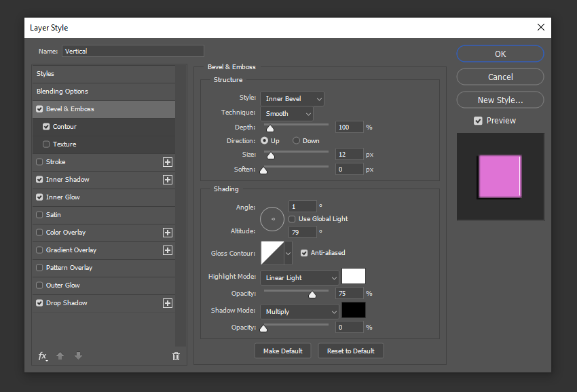Viewport: 577px width, 392px height.
Task: Open the Style dropdown showing Inner Bevel
Action: 292,98
